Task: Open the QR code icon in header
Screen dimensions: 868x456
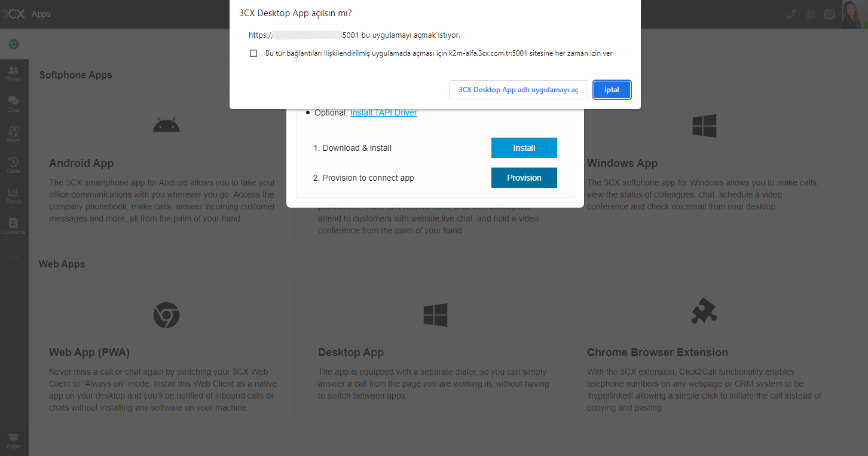Action: 810,14
